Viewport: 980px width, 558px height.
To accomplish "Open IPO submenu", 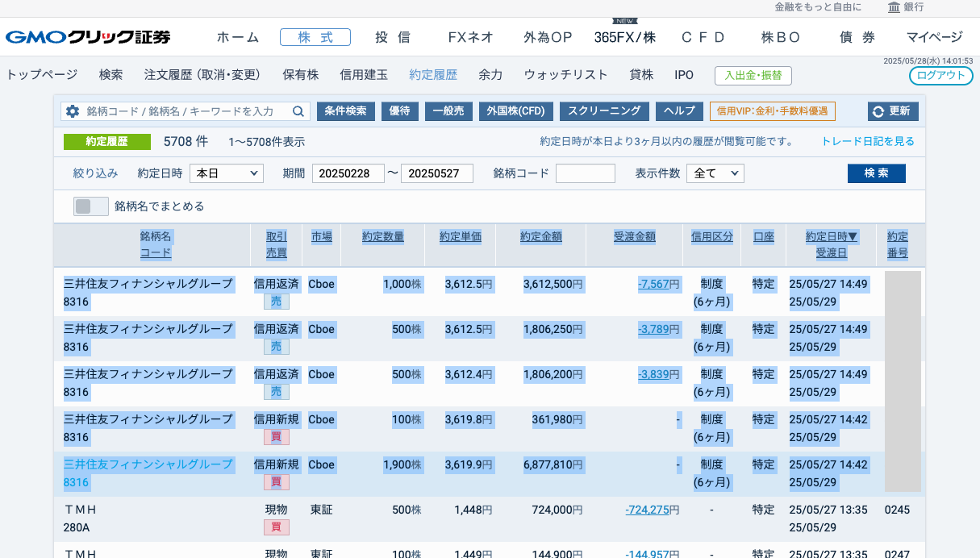I will [x=684, y=75].
